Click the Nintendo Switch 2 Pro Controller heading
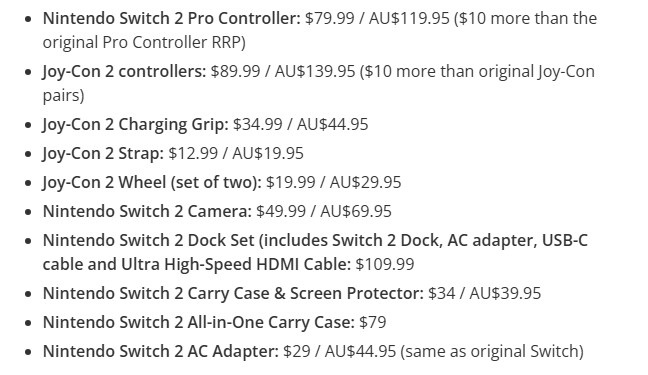Screen dimensions: 648x375 point(172,18)
